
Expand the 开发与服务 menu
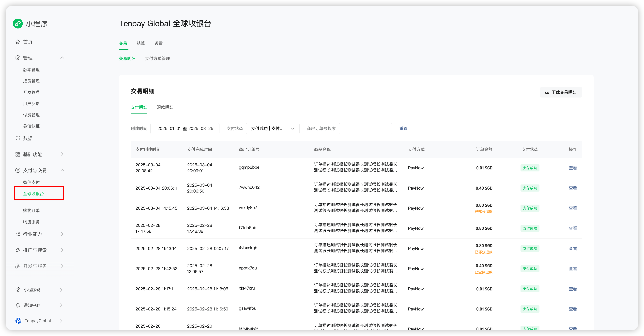(62, 266)
